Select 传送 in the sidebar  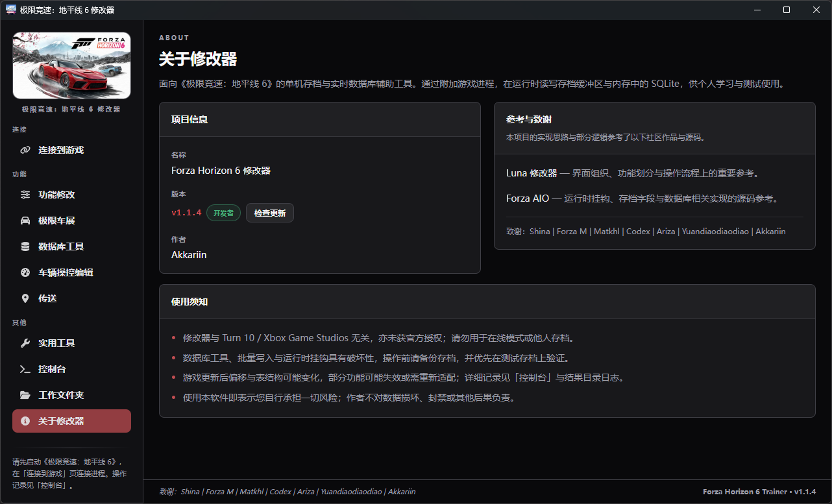pyautogui.click(x=71, y=298)
